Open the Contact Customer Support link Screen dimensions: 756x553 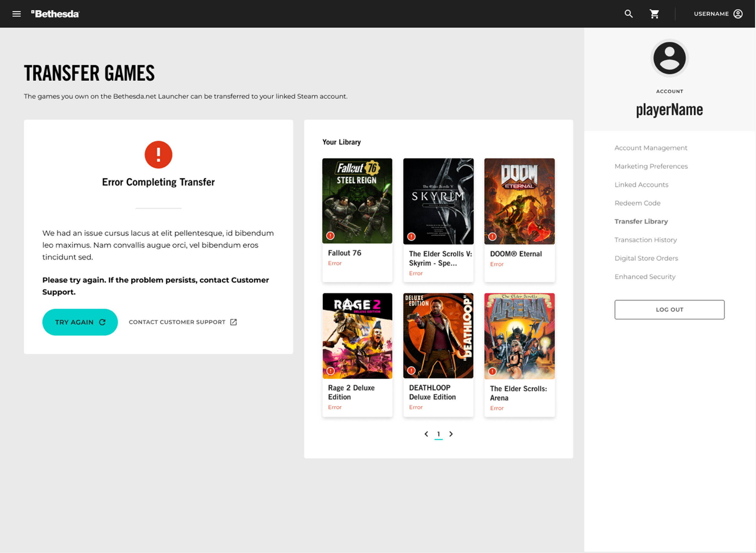pos(183,322)
